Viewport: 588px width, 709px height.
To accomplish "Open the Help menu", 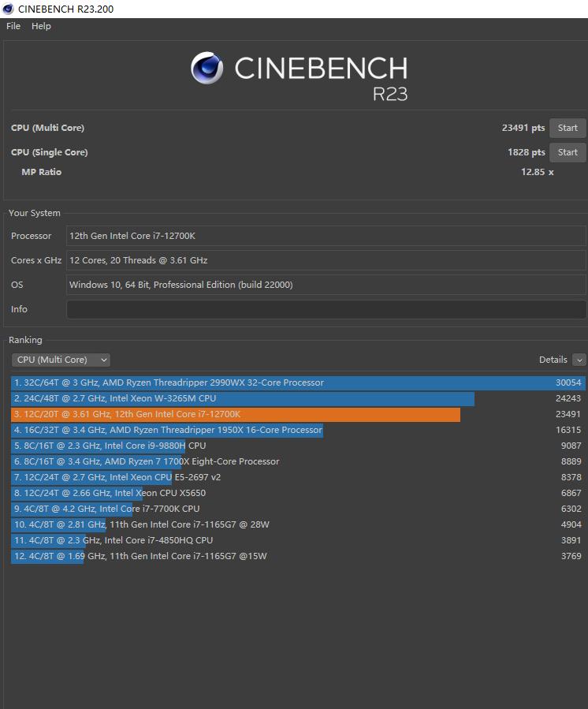I will click(41, 26).
